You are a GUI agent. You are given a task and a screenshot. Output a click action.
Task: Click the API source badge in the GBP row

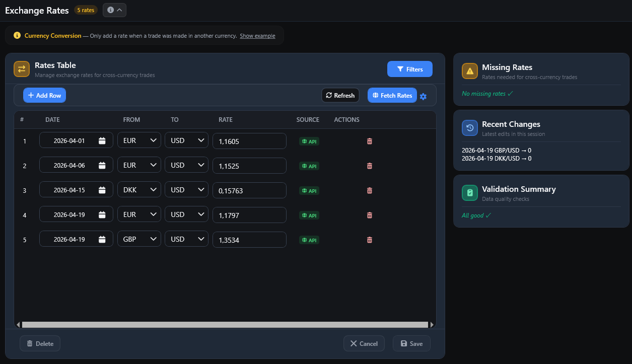(x=309, y=240)
